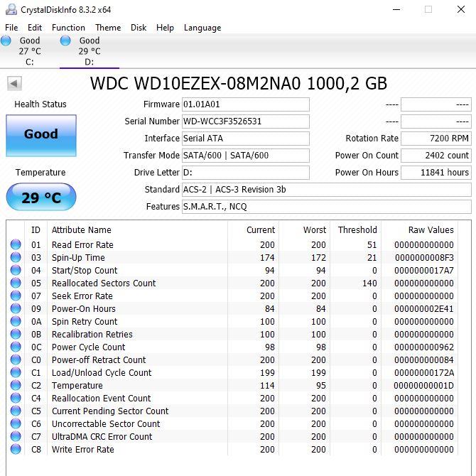
Task: Click status orb for Power-off Retract Count
Action: [x=16, y=359]
